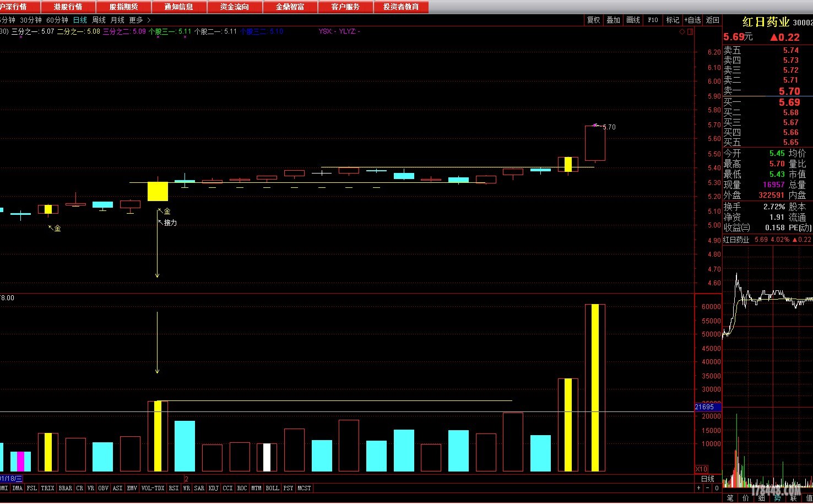Viewport: 813px width, 504px height.
Task: Select the FSL indicator tab
Action: point(32,488)
